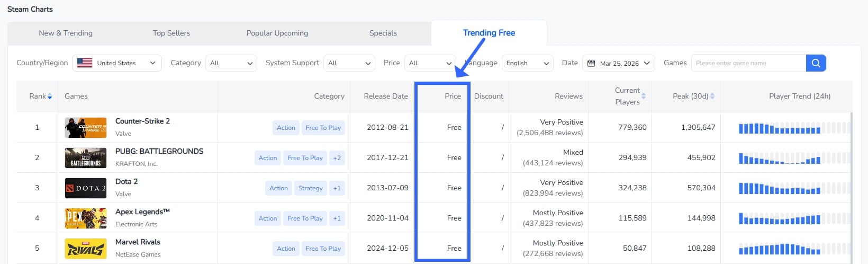Click the 2012-08-21 release date
Screen dimensions: 868x264
point(387,127)
